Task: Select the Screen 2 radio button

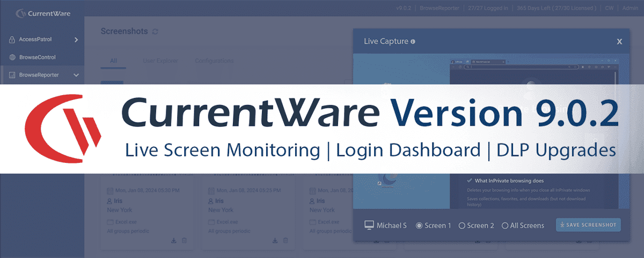Action: [462, 226]
